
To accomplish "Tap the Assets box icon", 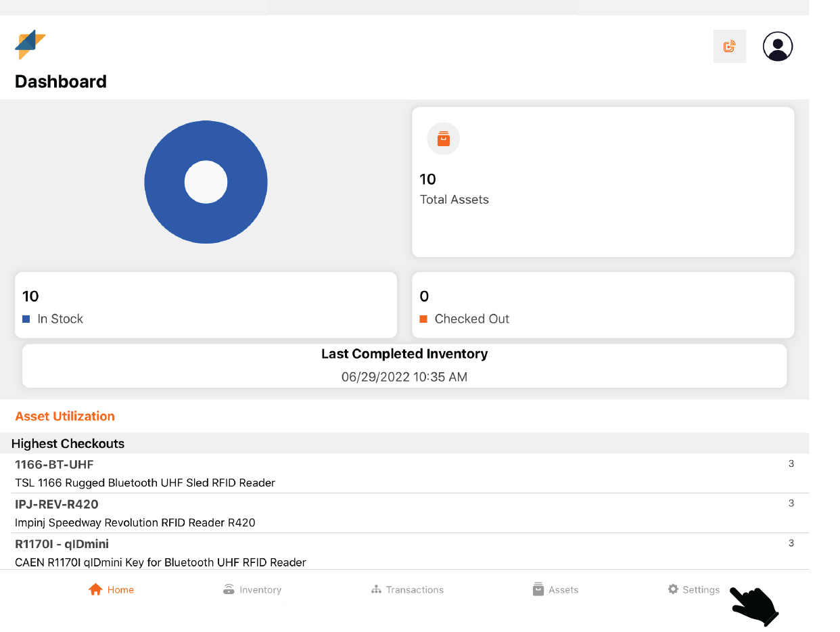I will (538, 589).
